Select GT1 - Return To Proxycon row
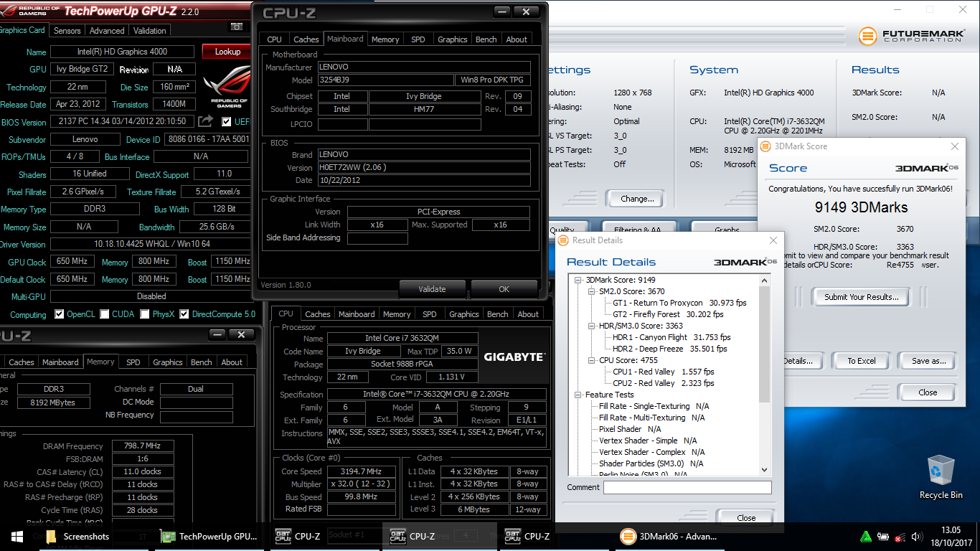Image resolution: width=980 pixels, height=551 pixels. pyautogui.click(x=679, y=303)
